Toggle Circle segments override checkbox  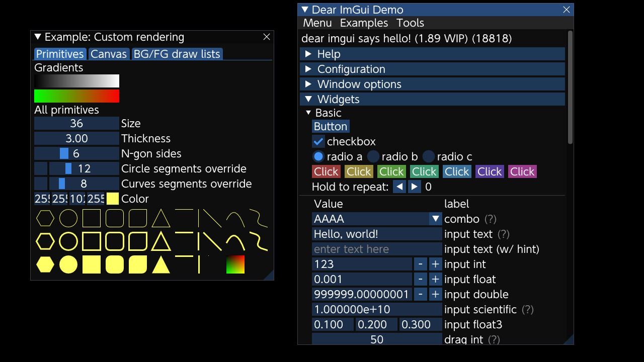click(41, 168)
